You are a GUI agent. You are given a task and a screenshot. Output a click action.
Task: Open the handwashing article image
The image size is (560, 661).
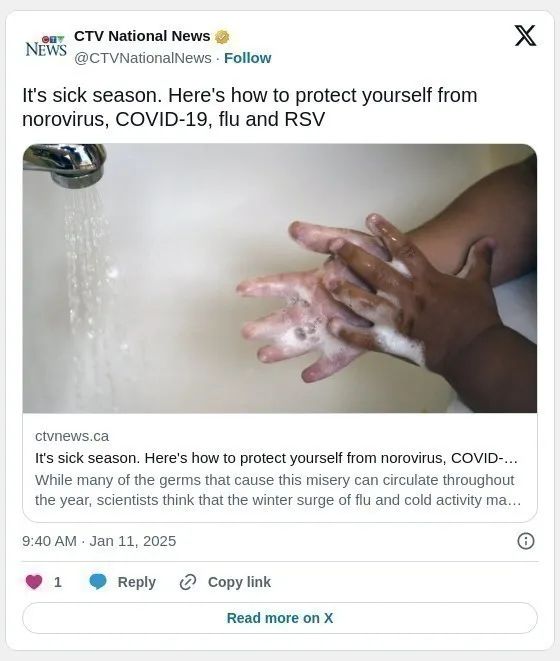(280, 278)
